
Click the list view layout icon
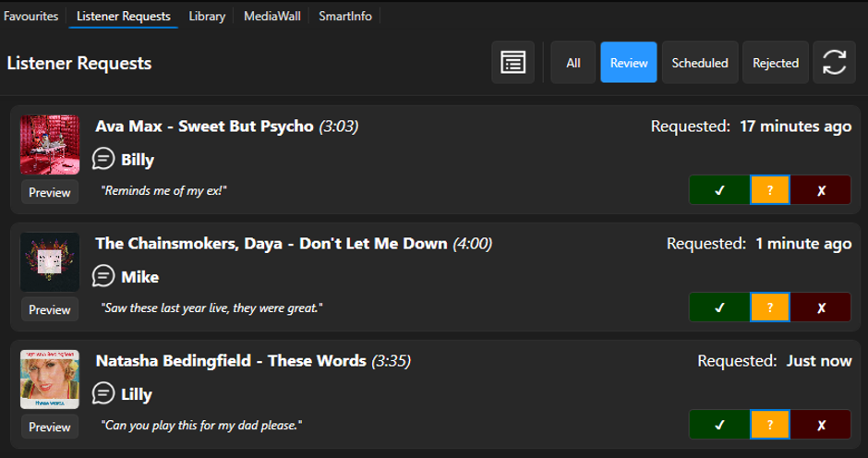point(512,62)
